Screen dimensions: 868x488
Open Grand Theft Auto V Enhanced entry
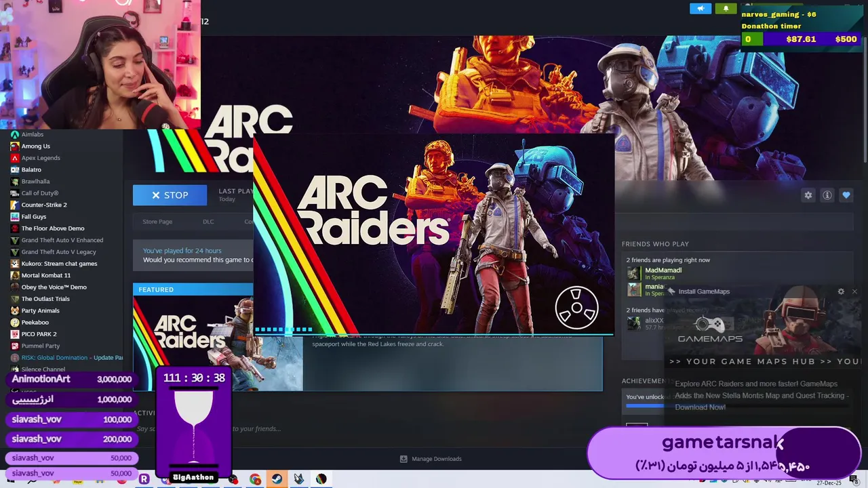(62, 240)
